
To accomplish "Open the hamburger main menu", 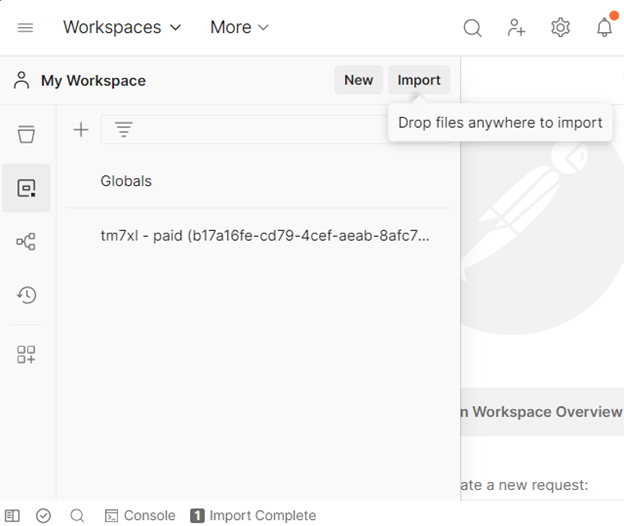I will [x=25, y=28].
